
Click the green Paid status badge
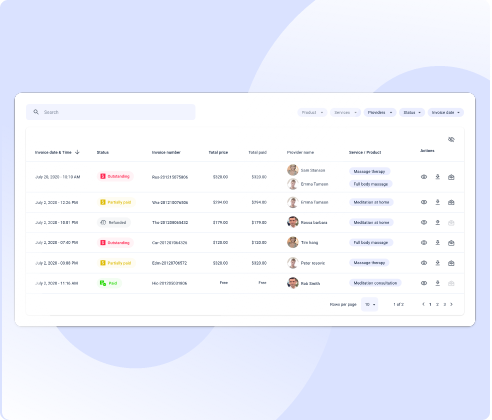coord(109,283)
